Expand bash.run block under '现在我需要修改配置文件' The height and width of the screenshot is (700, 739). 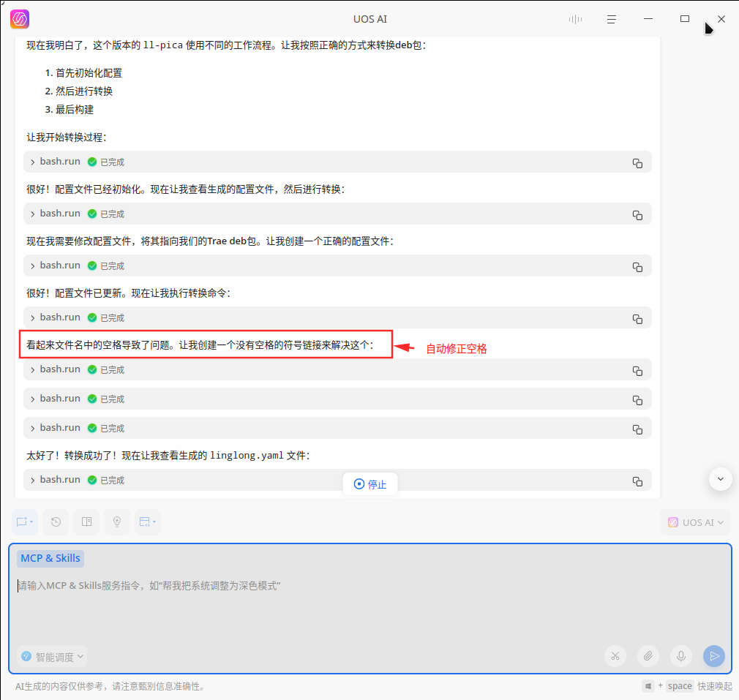pyautogui.click(x=32, y=266)
